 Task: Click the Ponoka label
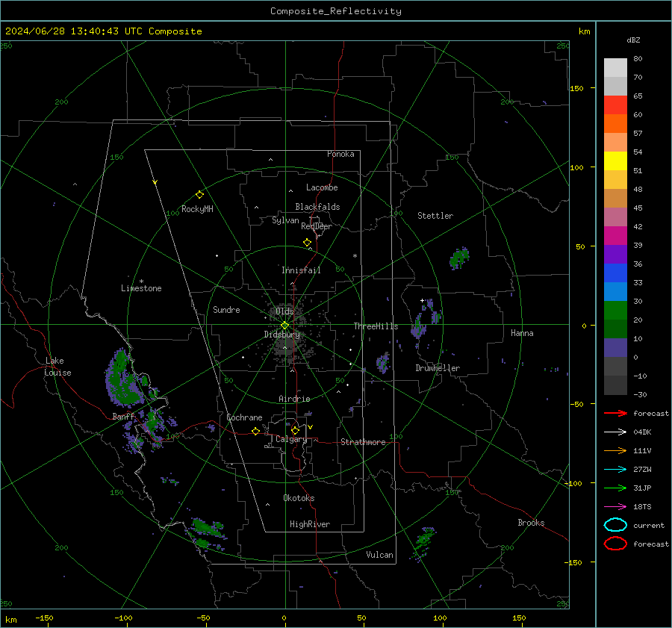click(340, 154)
